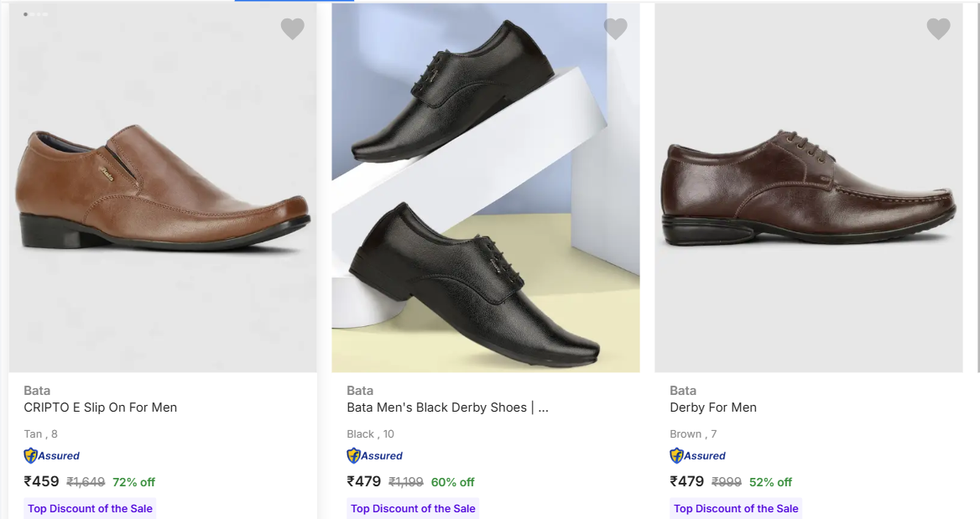
Task: Open the black derby shoes image
Action: pos(485,189)
